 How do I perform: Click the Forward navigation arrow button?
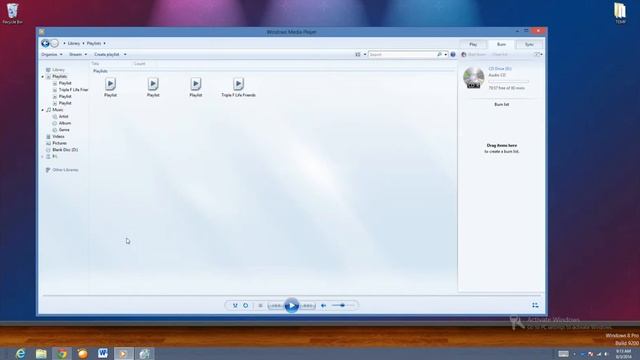(x=54, y=43)
